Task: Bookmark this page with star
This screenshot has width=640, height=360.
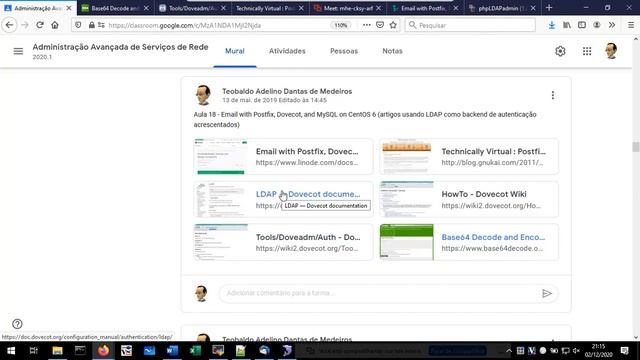Action: [x=393, y=25]
